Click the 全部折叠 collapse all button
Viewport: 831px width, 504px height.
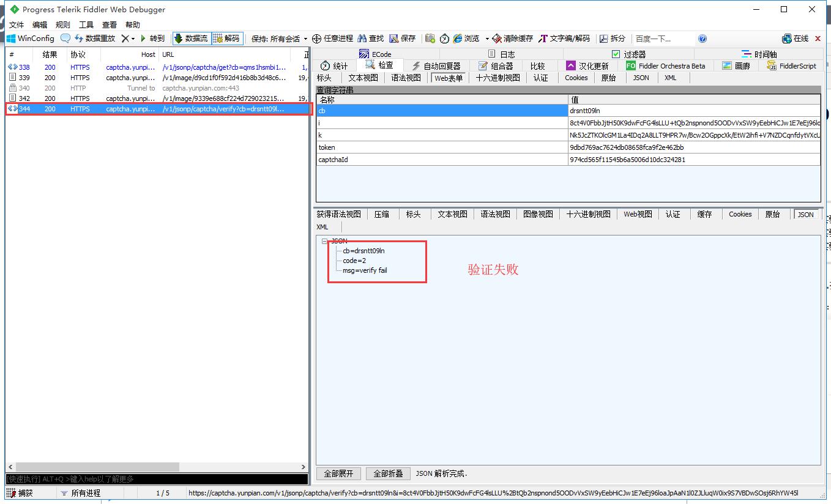388,473
